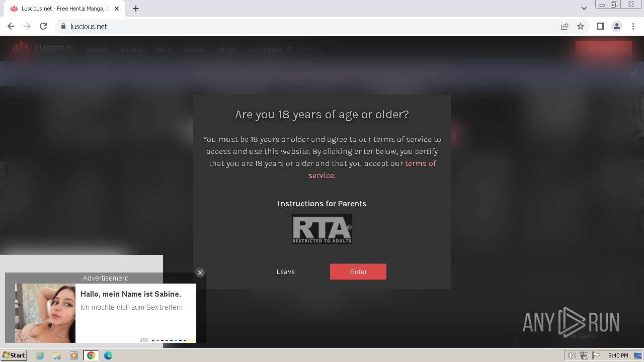
Task: Click the Luscious lotus logo
Action: (x=22, y=49)
